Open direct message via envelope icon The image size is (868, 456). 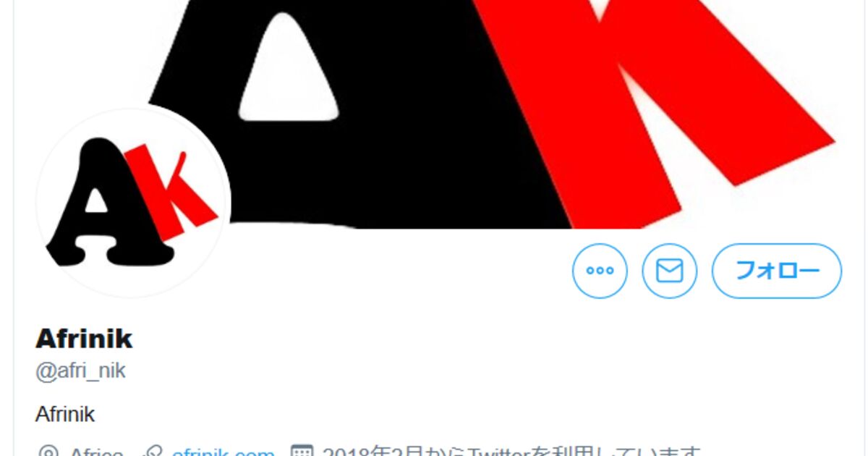[669, 271]
